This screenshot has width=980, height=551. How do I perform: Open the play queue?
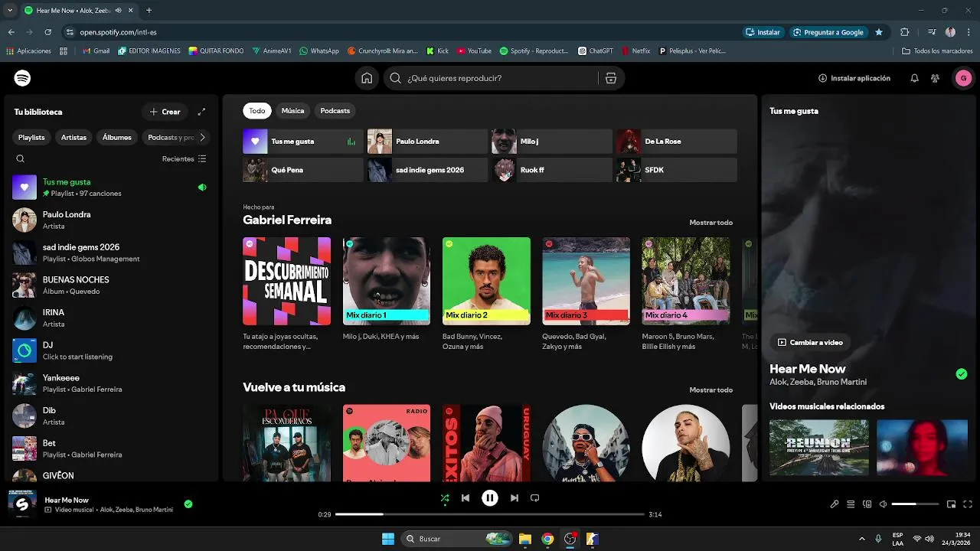(851, 504)
